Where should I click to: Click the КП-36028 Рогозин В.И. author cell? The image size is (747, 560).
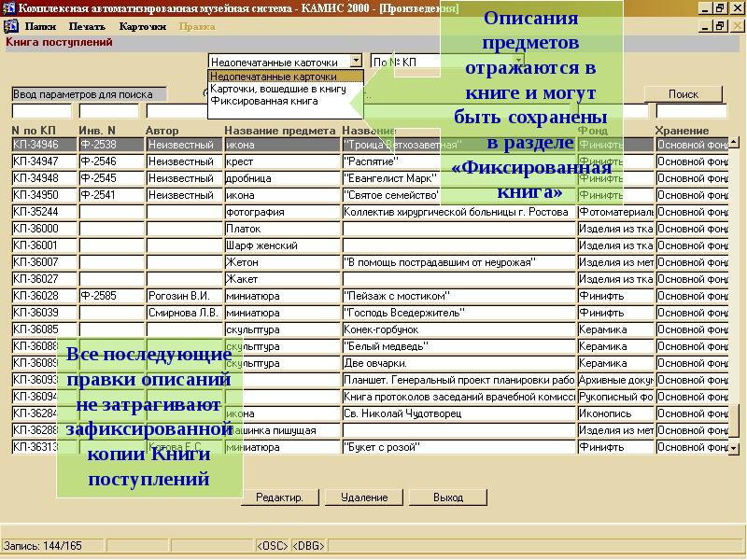(184, 296)
